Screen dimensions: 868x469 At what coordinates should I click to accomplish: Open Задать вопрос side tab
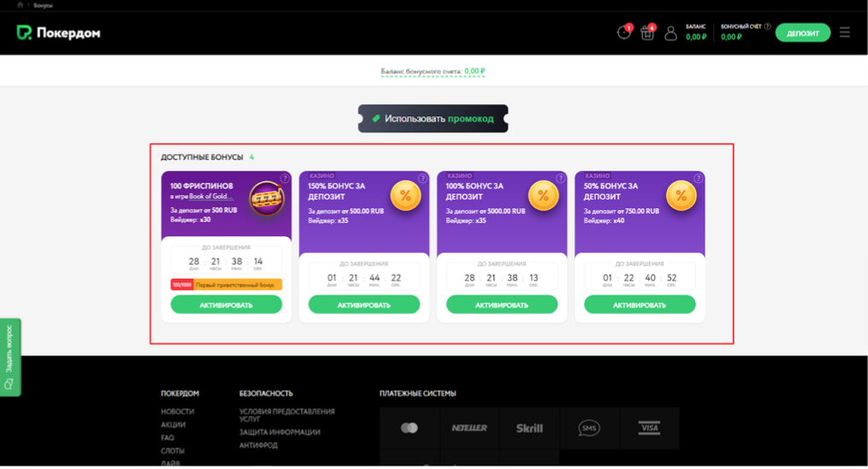(9, 358)
